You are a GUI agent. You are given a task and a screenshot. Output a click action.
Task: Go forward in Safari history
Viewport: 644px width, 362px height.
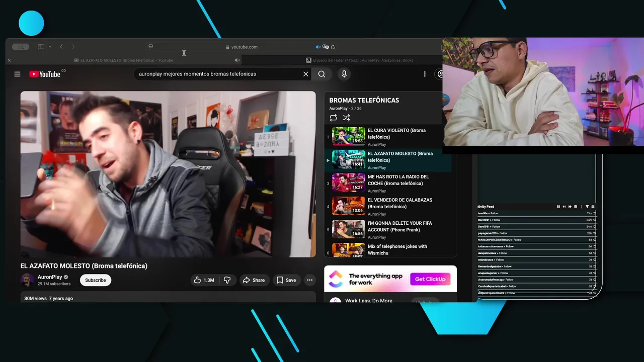click(x=73, y=47)
